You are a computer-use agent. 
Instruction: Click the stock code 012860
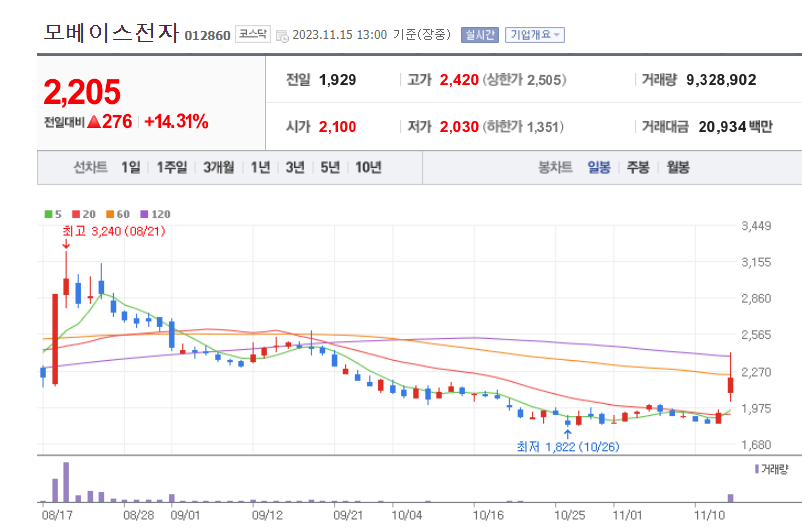207,36
